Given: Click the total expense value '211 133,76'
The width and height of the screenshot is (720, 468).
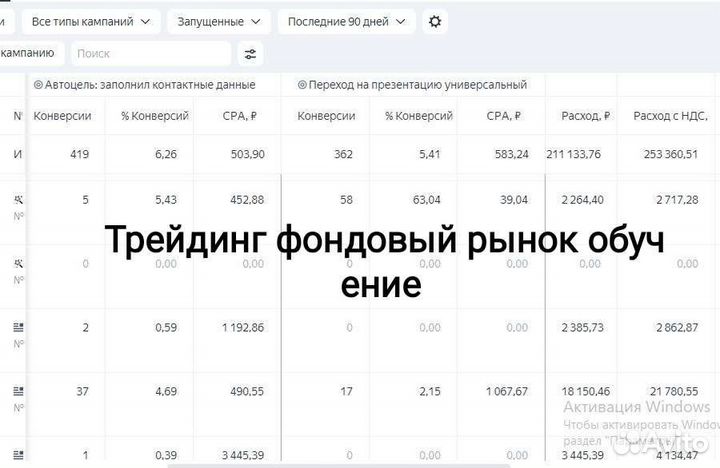Looking at the screenshot, I should pyautogui.click(x=573, y=154).
